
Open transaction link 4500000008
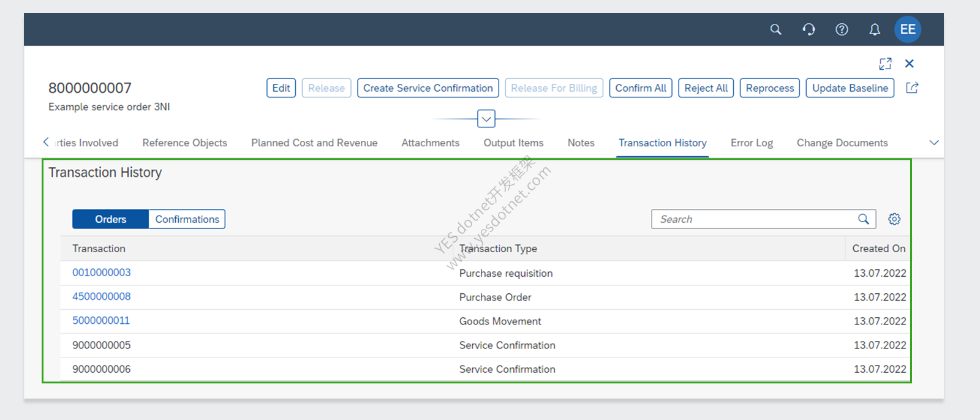click(102, 296)
